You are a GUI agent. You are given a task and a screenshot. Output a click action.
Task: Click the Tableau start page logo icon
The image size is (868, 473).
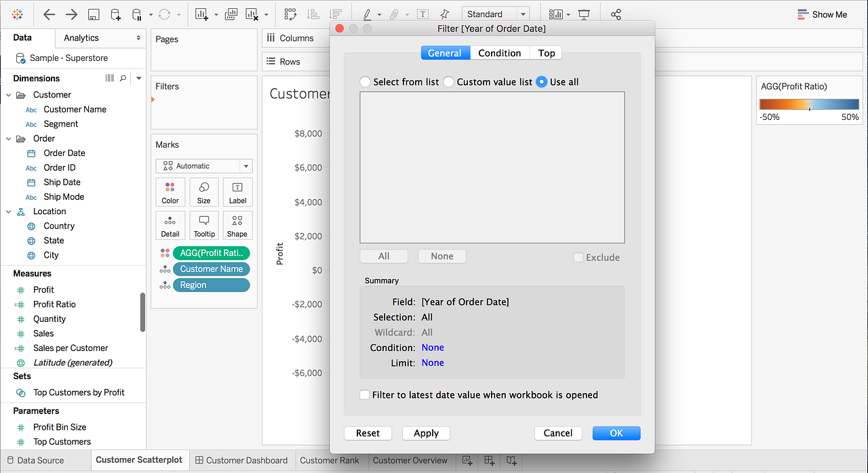coord(18,14)
